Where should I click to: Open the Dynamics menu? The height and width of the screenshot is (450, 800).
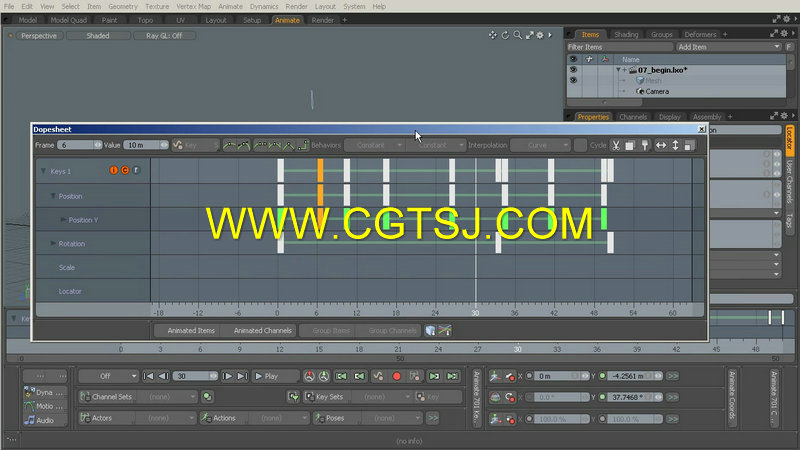(264, 7)
